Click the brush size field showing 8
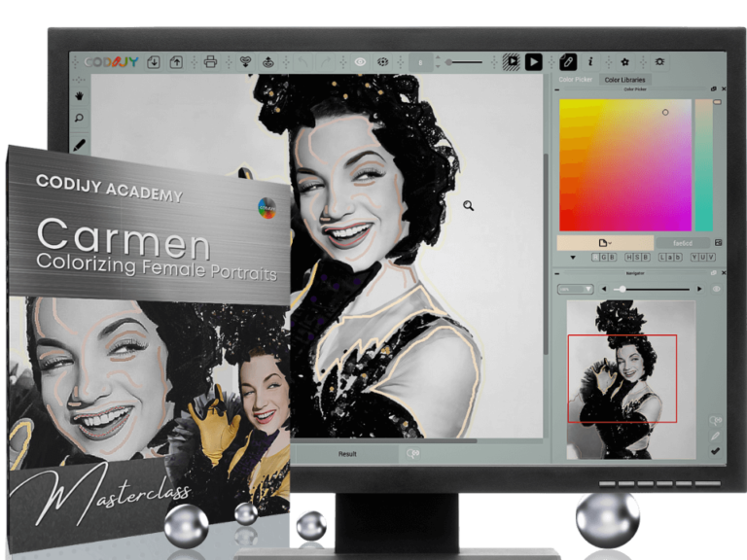Screen dimensions: 747x560 click(420, 62)
